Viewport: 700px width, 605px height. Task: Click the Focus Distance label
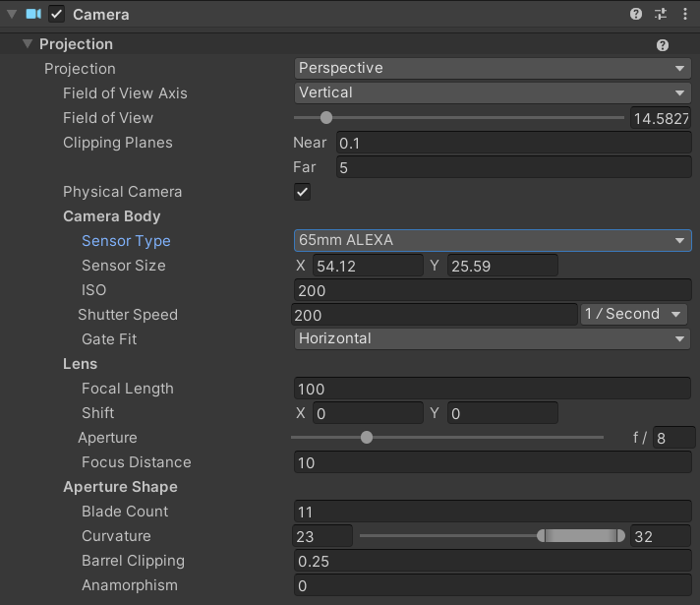pyautogui.click(x=136, y=462)
